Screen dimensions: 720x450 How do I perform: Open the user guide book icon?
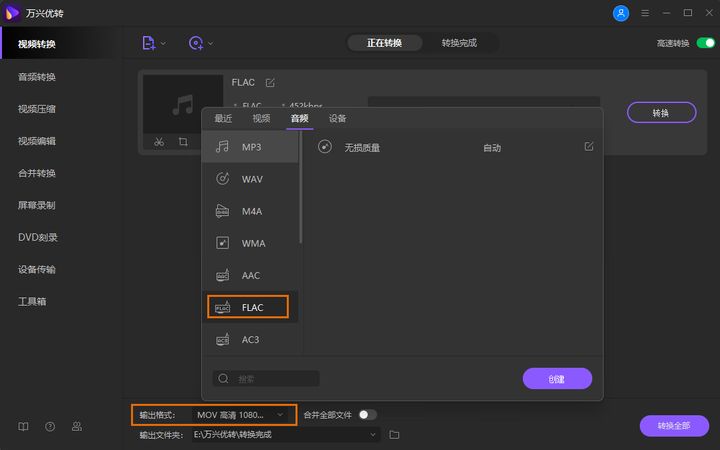[x=23, y=427]
